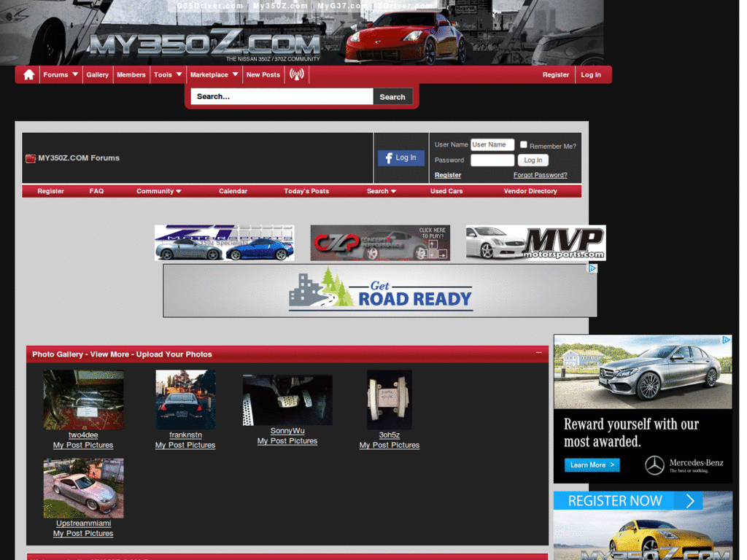Expand the Tools dropdown
The height and width of the screenshot is (560, 747).
click(x=167, y=74)
